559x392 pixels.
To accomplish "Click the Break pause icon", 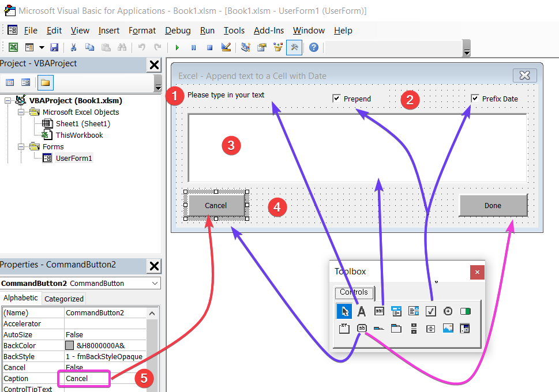I will pyautogui.click(x=194, y=47).
